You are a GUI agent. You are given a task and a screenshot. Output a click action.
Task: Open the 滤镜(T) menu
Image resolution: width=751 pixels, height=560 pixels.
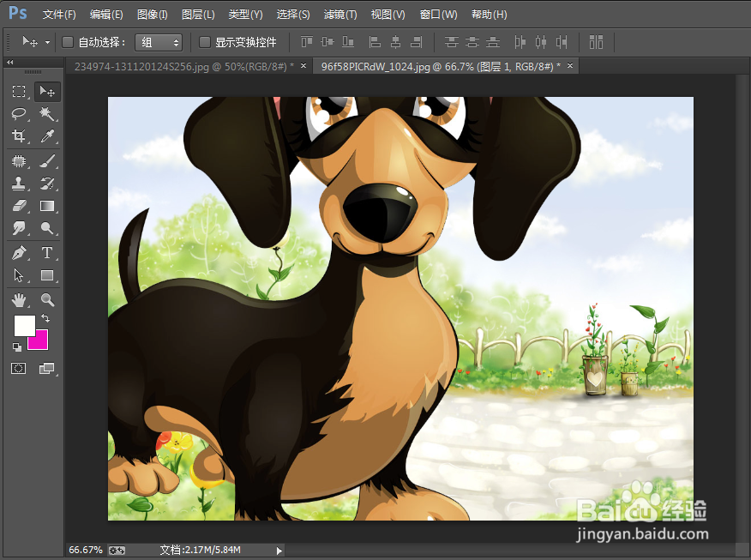click(340, 15)
